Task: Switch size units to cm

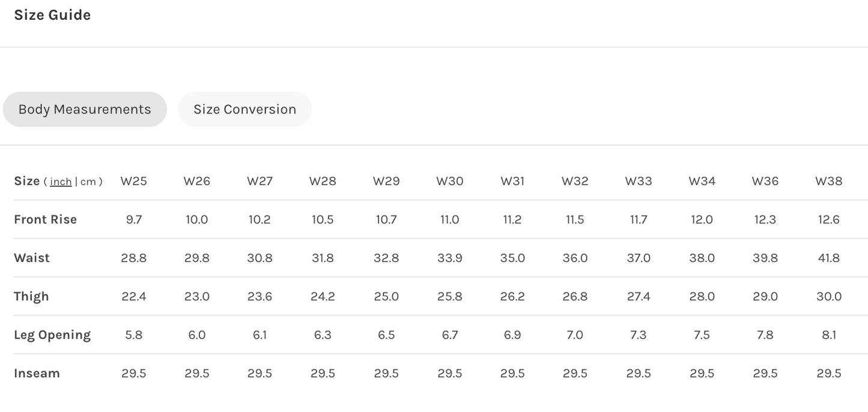Action: [x=88, y=181]
